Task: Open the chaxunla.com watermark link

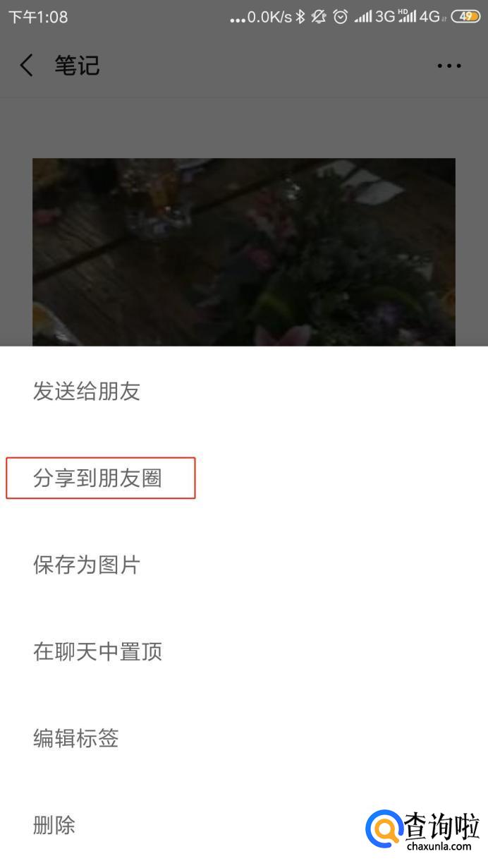Action: pos(439,845)
